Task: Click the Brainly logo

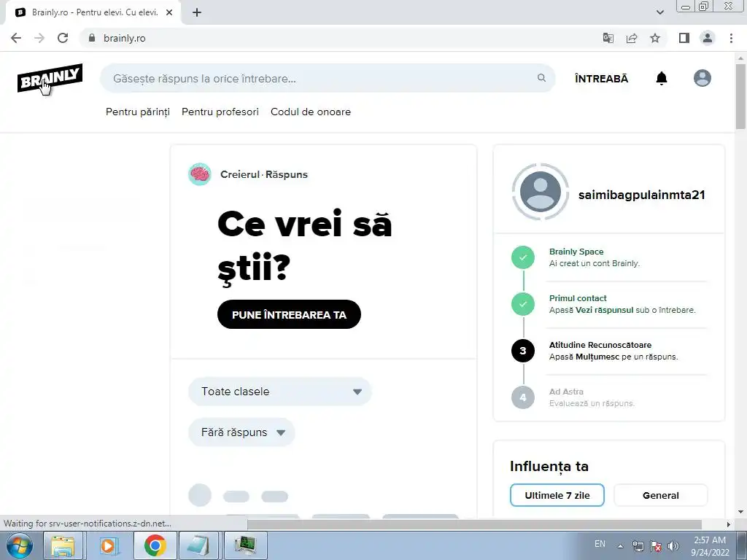Action: tap(50, 78)
